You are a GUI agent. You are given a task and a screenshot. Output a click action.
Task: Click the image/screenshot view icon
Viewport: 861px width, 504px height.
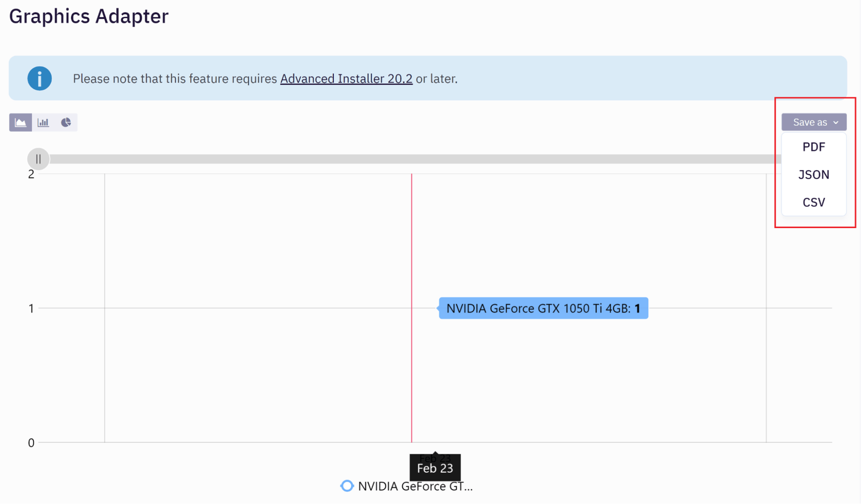[21, 122]
